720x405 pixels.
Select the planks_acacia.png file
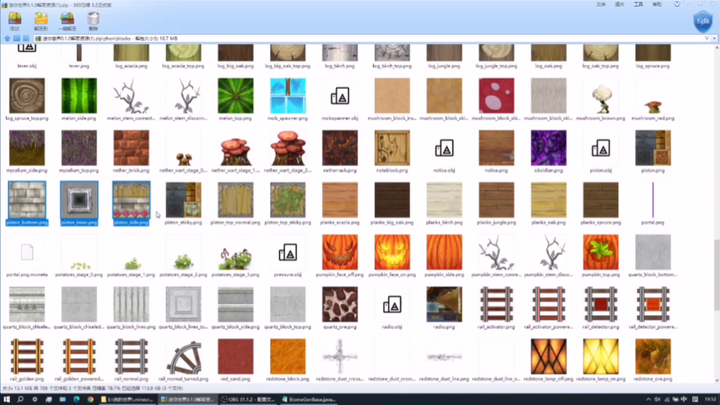click(x=340, y=203)
